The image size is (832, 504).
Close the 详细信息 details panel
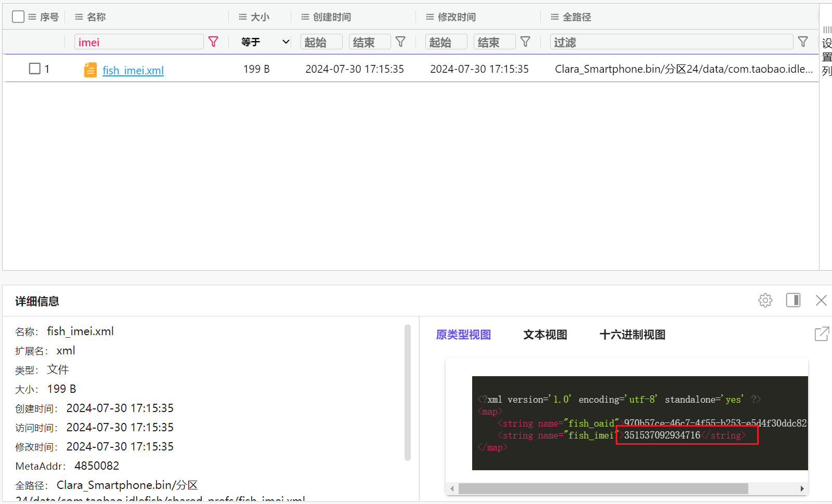pyautogui.click(x=821, y=300)
